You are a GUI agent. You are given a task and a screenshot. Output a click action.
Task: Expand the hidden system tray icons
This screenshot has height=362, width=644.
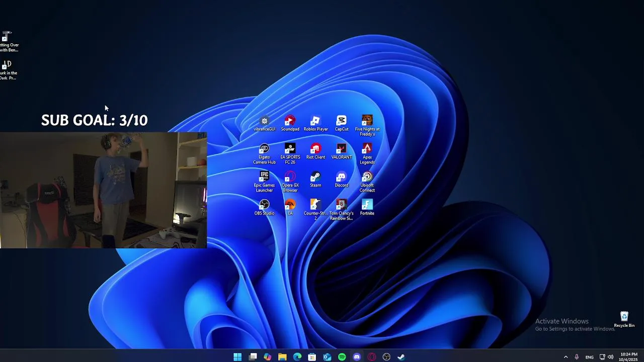(566, 357)
